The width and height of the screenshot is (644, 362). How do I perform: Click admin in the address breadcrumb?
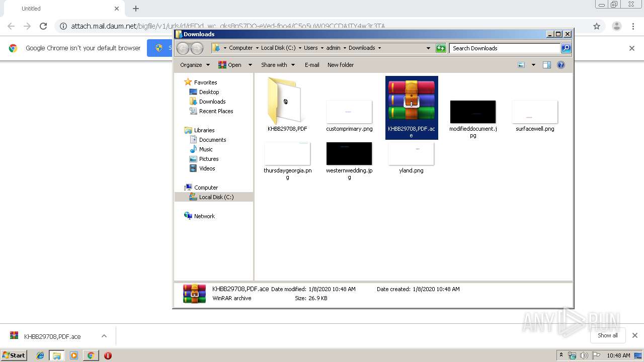click(x=333, y=48)
